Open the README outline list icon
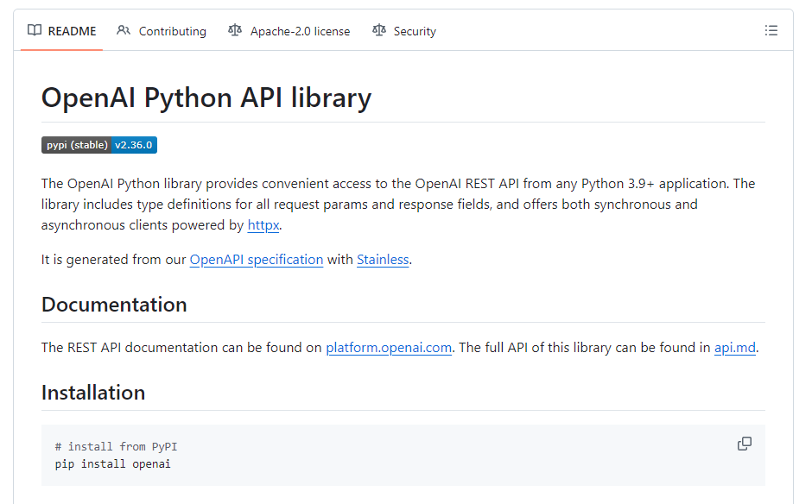Viewport: 812px width, 504px height. tap(771, 30)
